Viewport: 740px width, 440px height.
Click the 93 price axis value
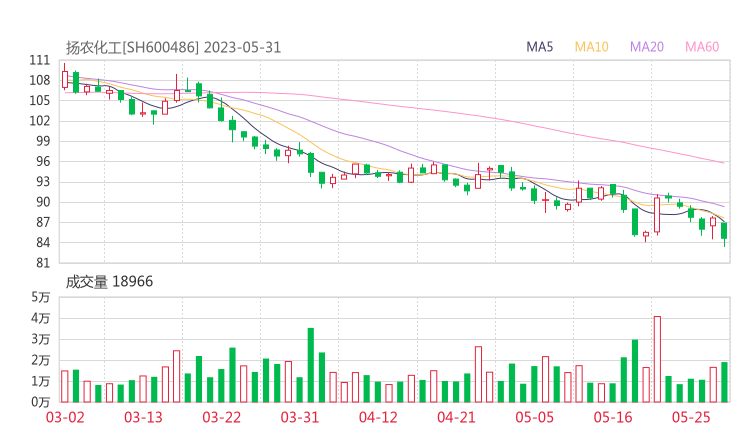click(x=43, y=182)
